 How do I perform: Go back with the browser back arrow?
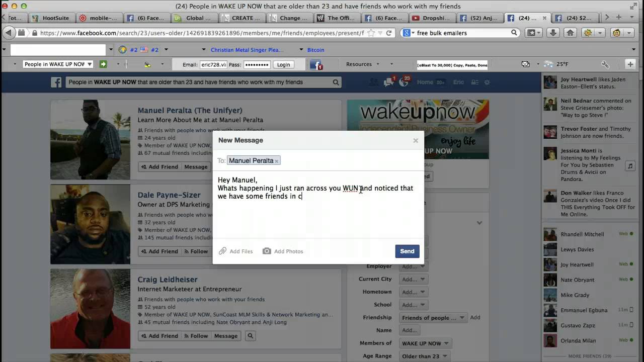coord(9,33)
